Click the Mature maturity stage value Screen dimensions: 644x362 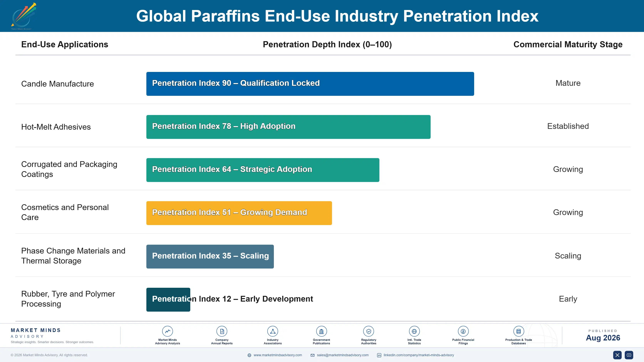(x=568, y=83)
